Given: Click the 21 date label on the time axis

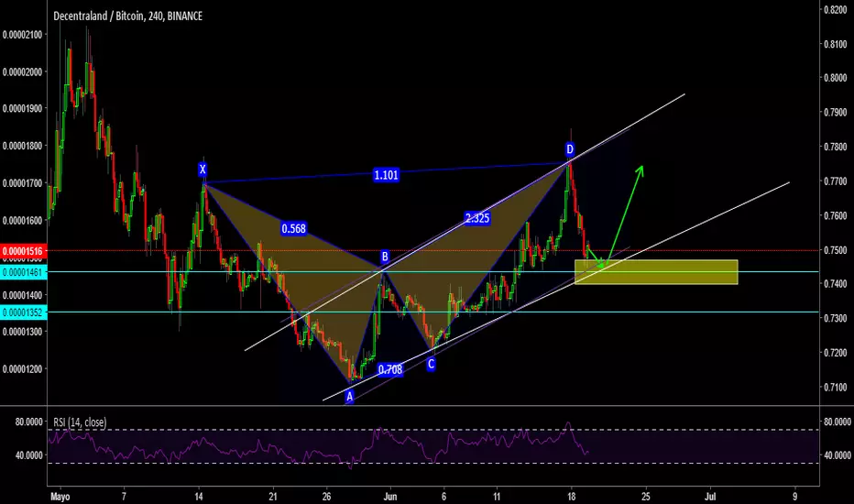Looking at the screenshot, I should pyautogui.click(x=273, y=497).
